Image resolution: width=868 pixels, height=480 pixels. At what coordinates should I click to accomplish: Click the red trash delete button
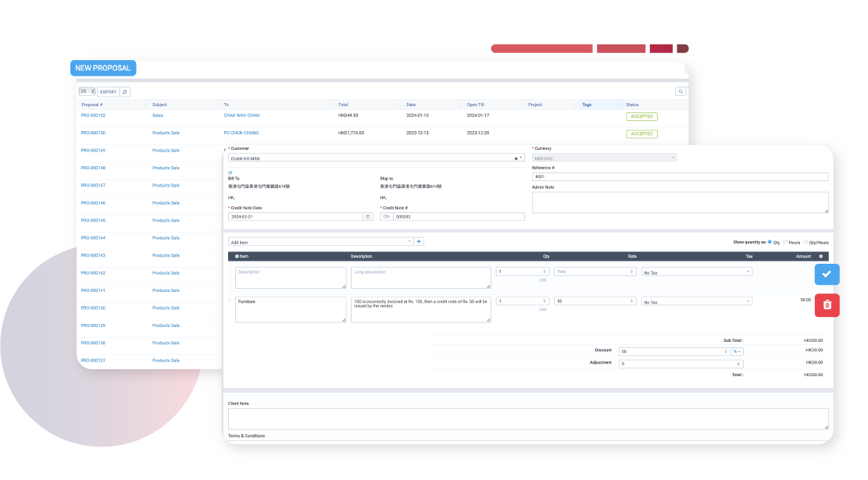pos(827,306)
